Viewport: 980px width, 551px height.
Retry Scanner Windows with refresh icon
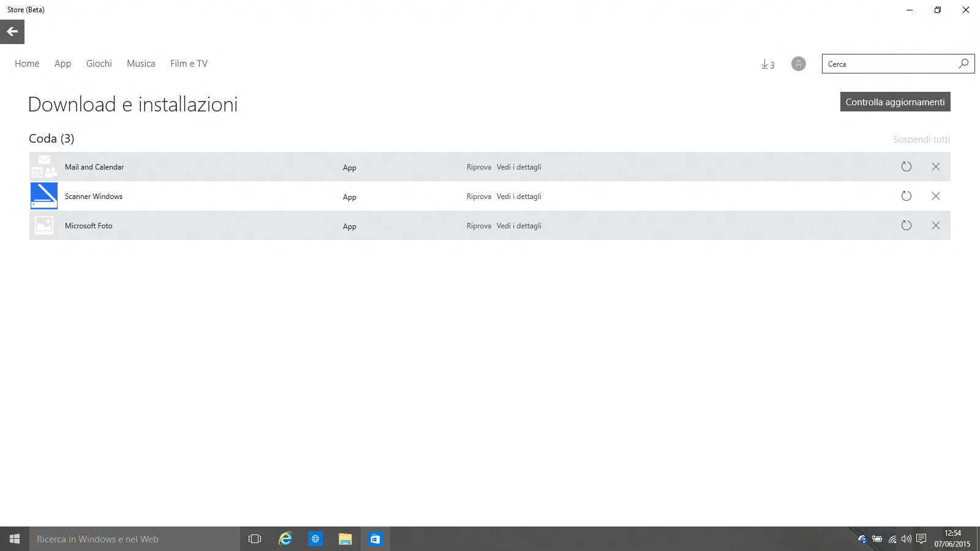pos(907,196)
